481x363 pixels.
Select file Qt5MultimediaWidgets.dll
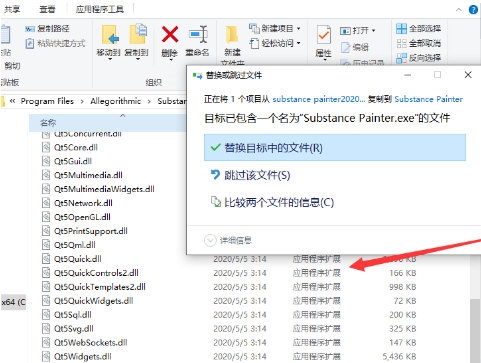click(104, 189)
